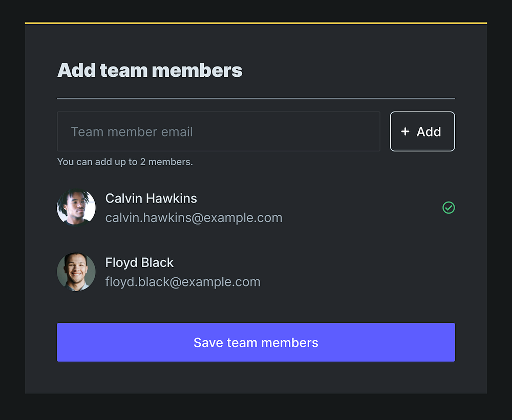This screenshot has height=420, width=512.
Task: Click calvin.hawkins@example.com email text
Action: (194, 218)
